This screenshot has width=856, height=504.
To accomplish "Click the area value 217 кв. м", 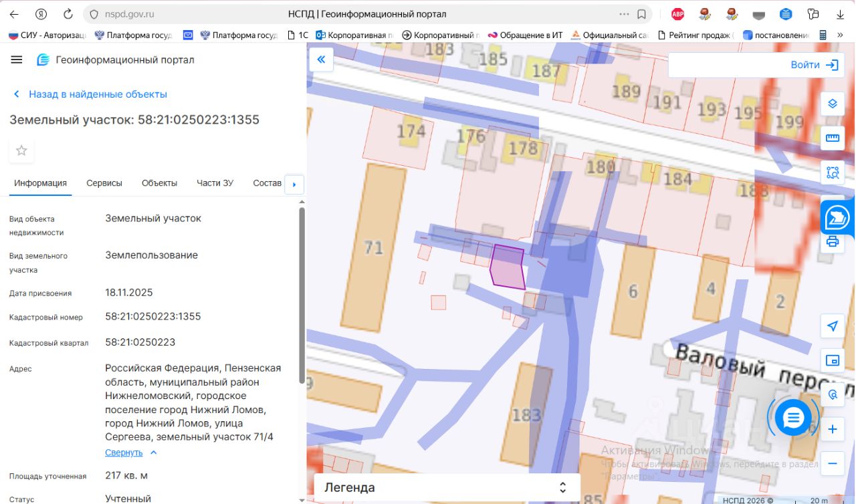I will click(126, 475).
